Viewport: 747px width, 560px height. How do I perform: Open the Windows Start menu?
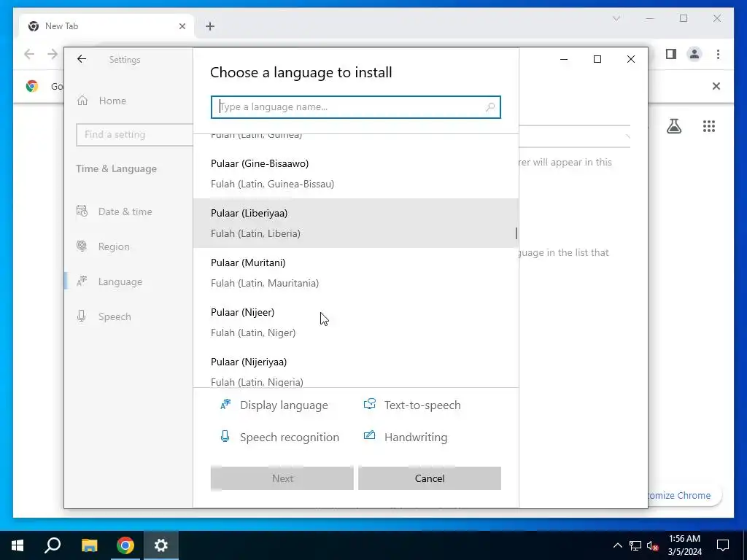[18, 545]
